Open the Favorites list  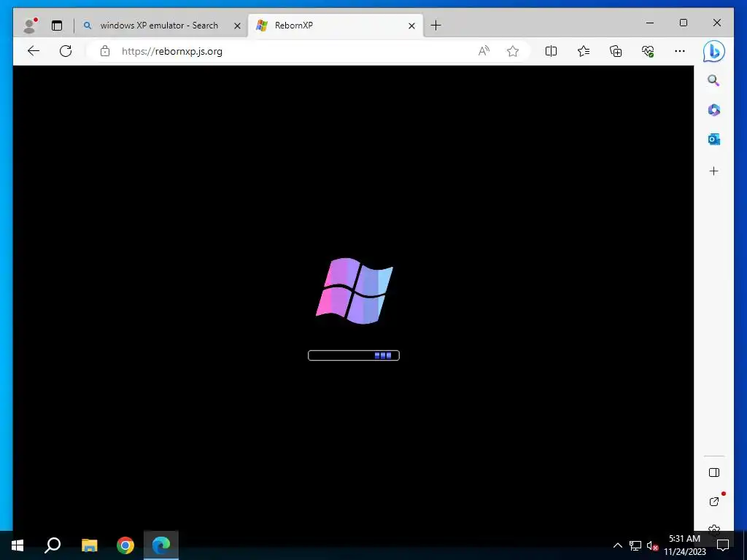click(x=584, y=51)
